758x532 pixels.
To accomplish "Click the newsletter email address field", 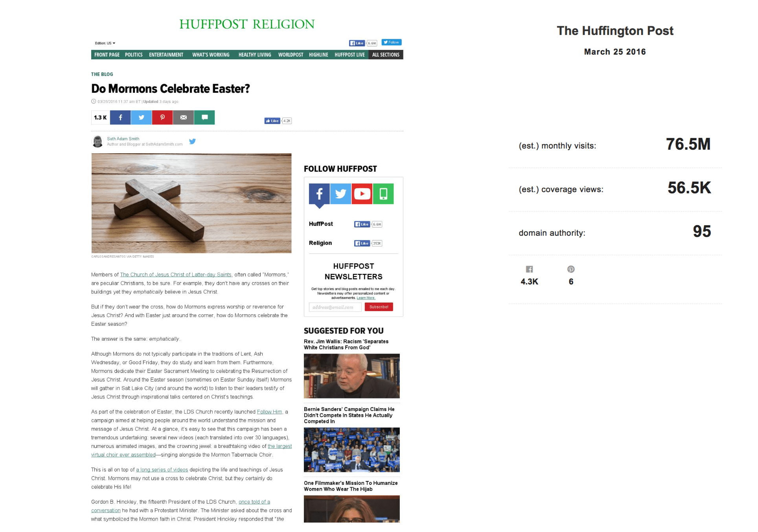I will (335, 307).
